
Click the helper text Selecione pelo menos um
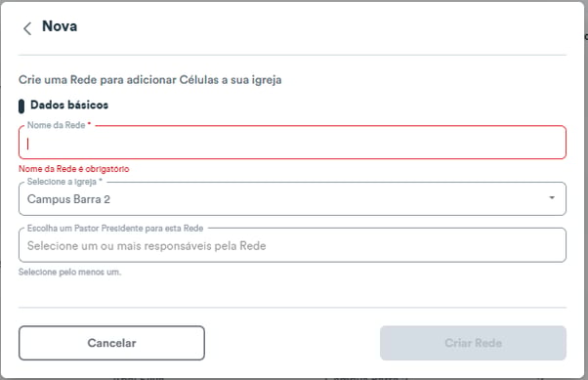69,272
